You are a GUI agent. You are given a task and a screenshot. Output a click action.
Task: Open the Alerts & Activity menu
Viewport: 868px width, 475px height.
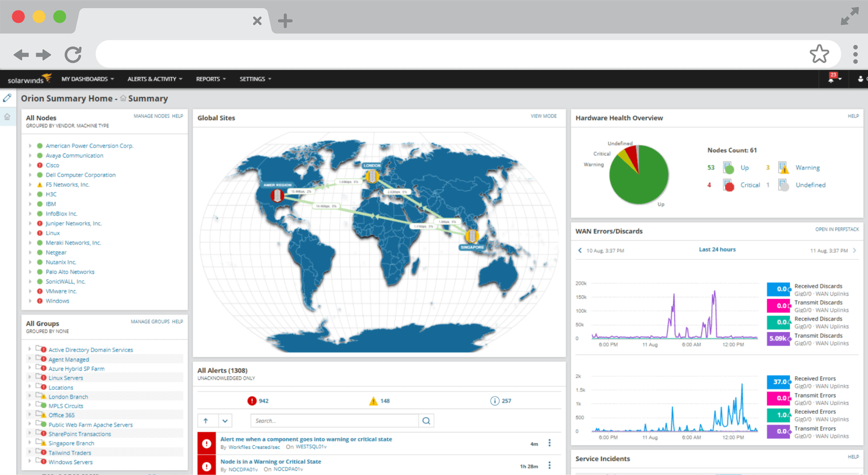click(155, 79)
